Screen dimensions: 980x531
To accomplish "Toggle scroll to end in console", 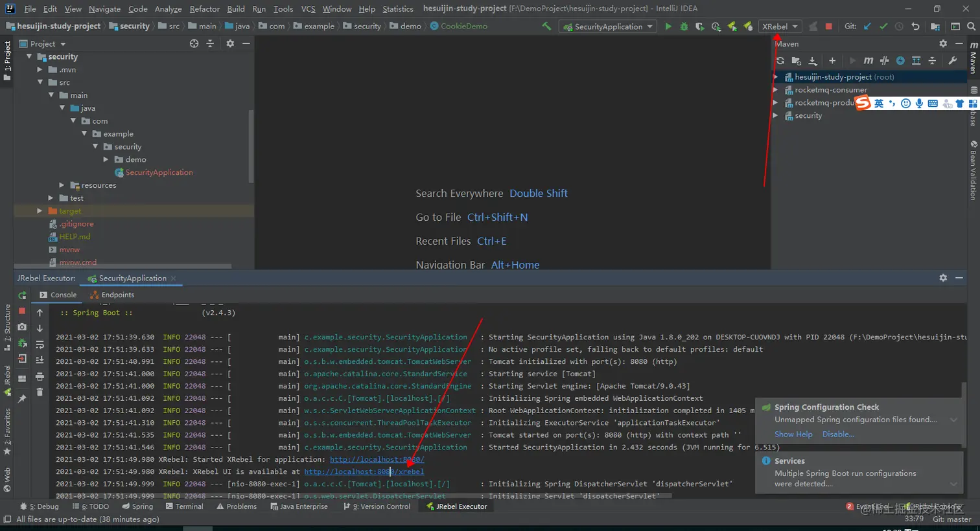I will coord(40,360).
